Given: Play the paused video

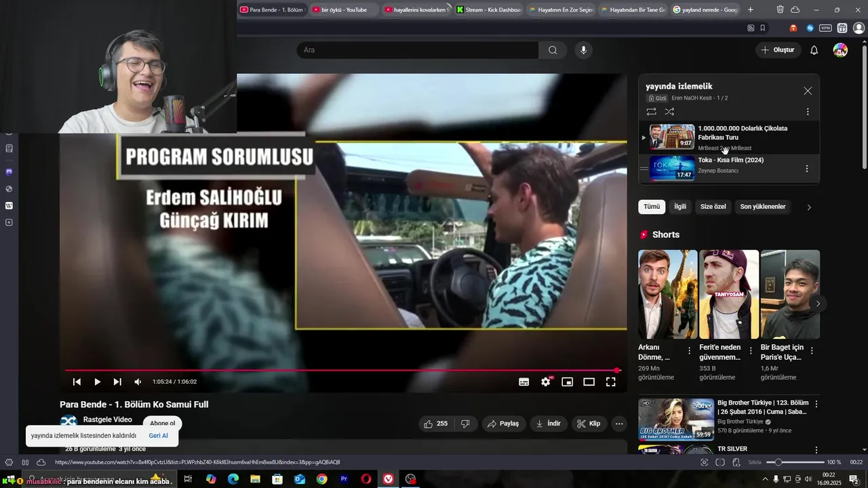Looking at the screenshot, I should 97,382.
